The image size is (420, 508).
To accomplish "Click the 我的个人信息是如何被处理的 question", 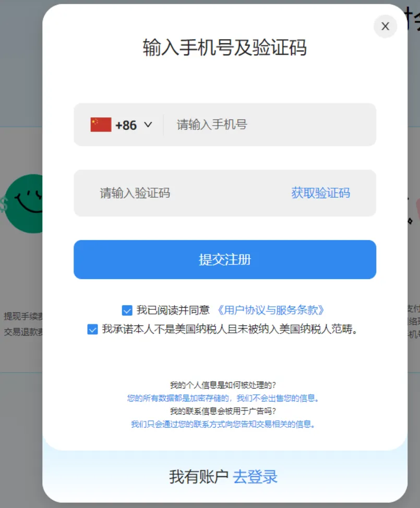I will pos(223,385).
